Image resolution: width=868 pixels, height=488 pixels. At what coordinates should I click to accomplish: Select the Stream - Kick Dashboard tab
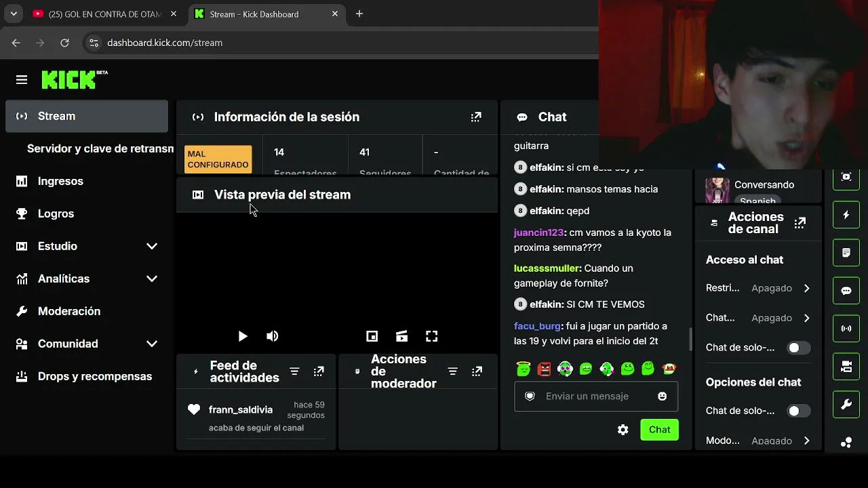267,14
